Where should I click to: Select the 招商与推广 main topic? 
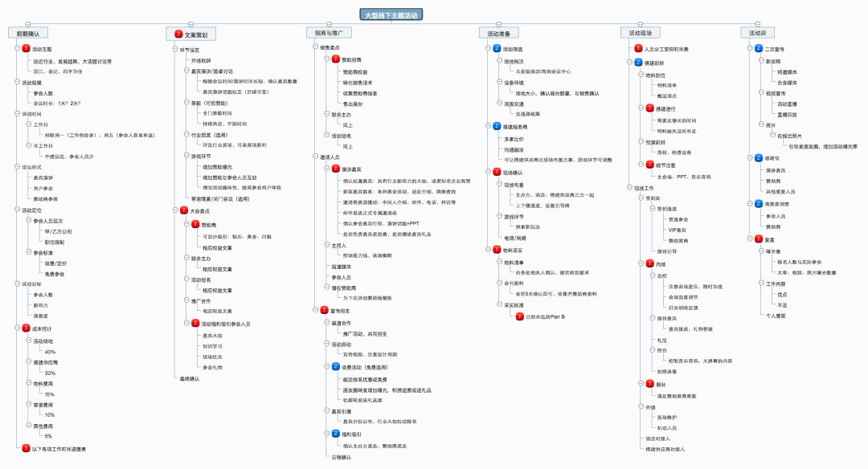click(x=328, y=33)
